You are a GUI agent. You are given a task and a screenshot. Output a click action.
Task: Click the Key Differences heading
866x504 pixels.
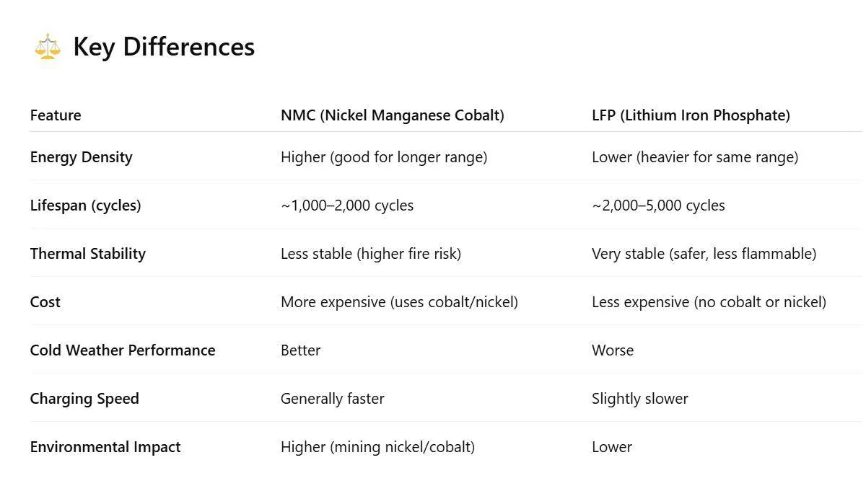tap(164, 47)
